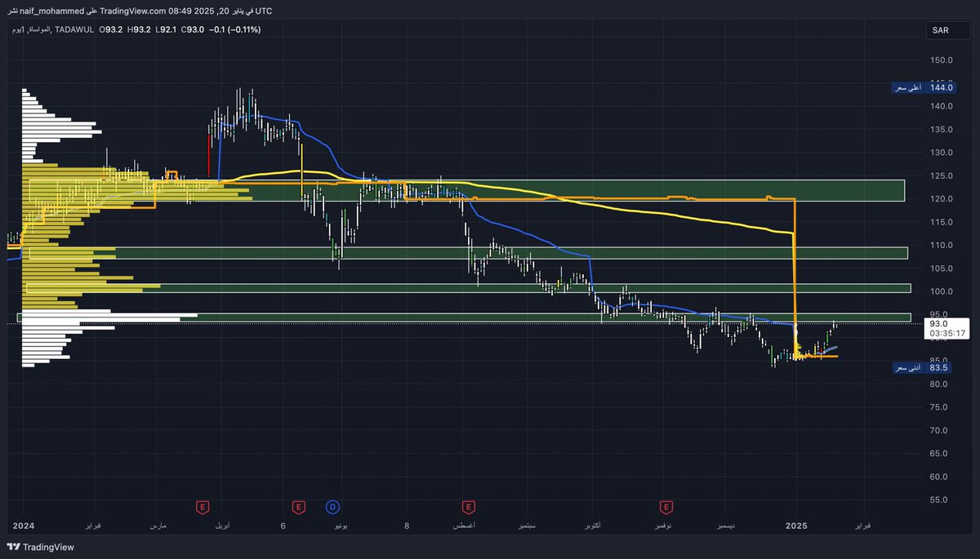Click the 65.0 price axis label
Screen dimensions: 980x559
coord(940,454)
